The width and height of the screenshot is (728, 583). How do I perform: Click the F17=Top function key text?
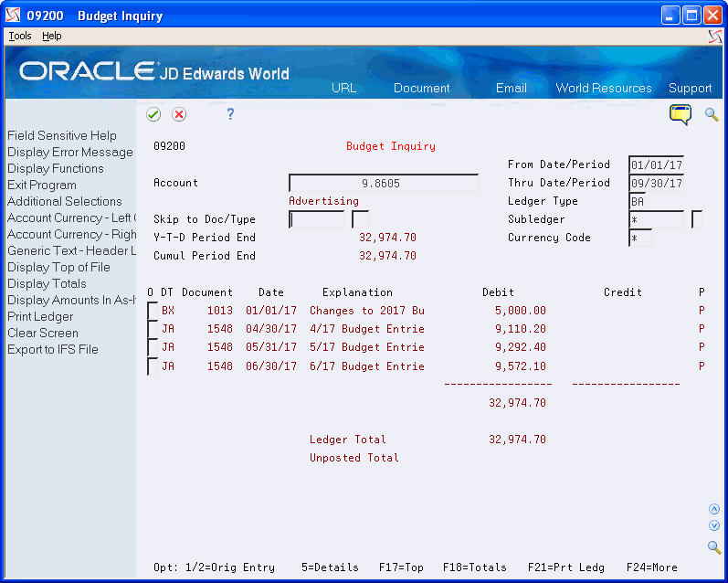click(401, 567)
